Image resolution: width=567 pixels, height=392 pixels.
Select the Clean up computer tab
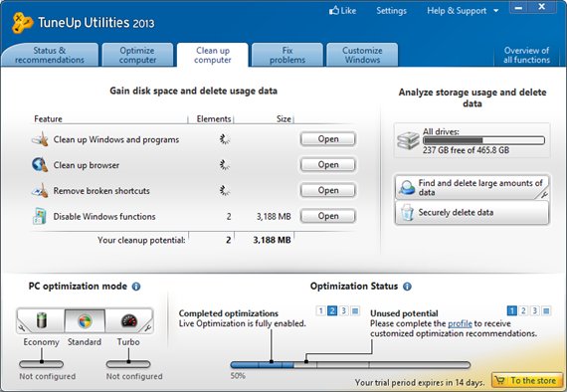[x=213, y=55]
